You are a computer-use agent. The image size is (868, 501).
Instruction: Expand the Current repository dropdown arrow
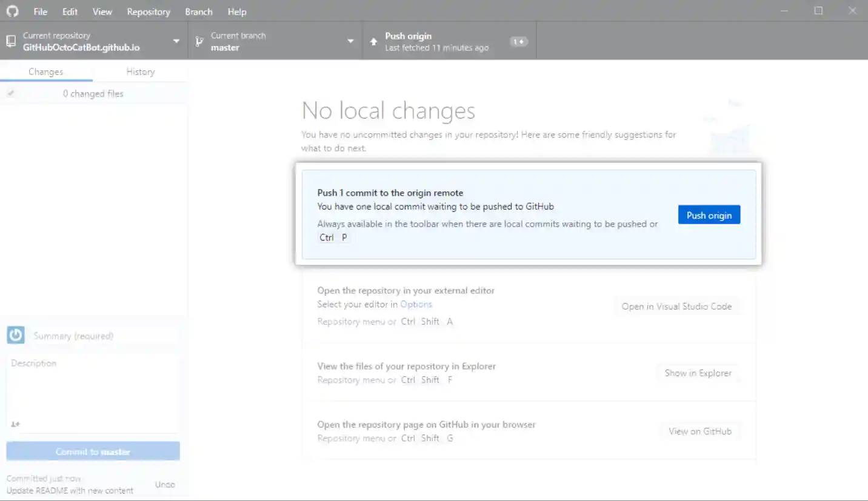[176, 41]
